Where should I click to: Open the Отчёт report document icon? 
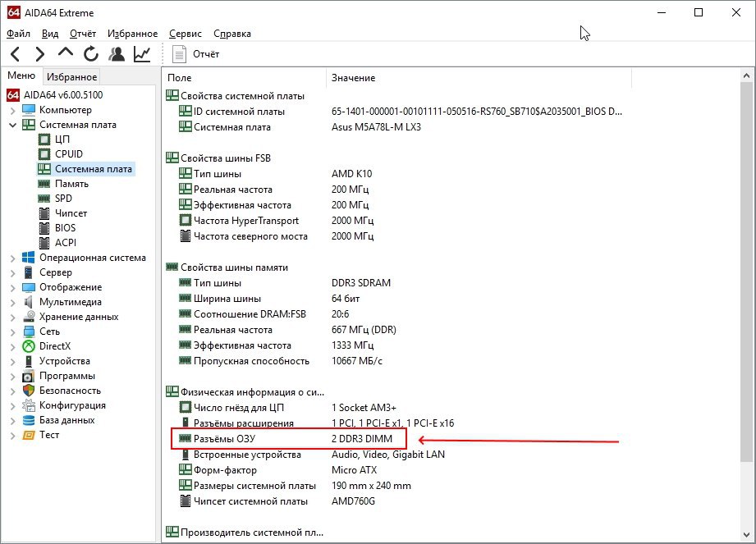(179, 54)
